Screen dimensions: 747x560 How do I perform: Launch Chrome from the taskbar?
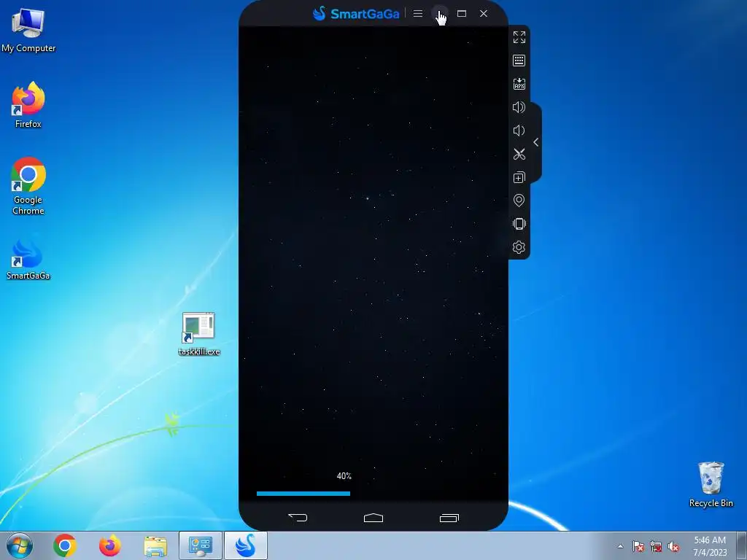65,545
